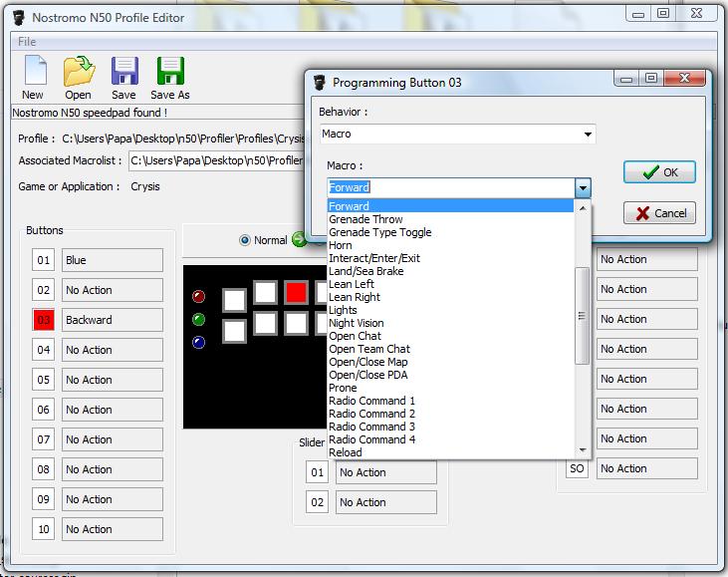Image resolution: width=728 pixels, height=577 pixels.
Task: Open the File menu
Action: pos(27,42)
